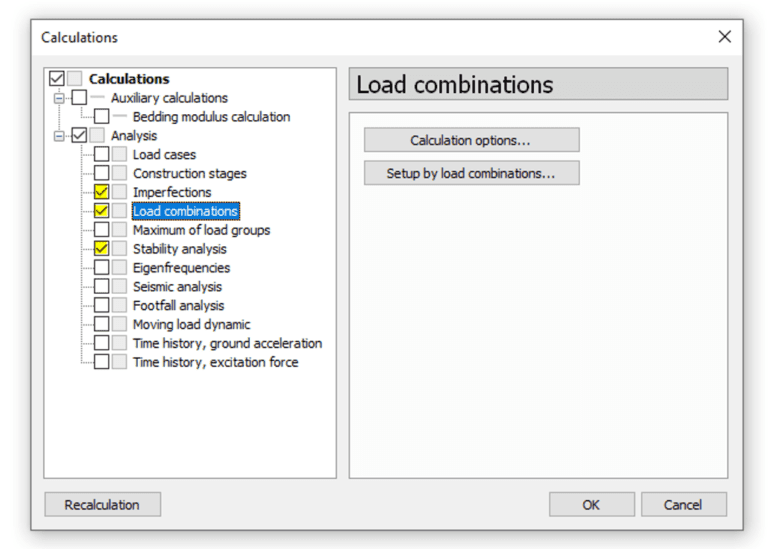Click the Recalculation button

[x=102, y=504]
